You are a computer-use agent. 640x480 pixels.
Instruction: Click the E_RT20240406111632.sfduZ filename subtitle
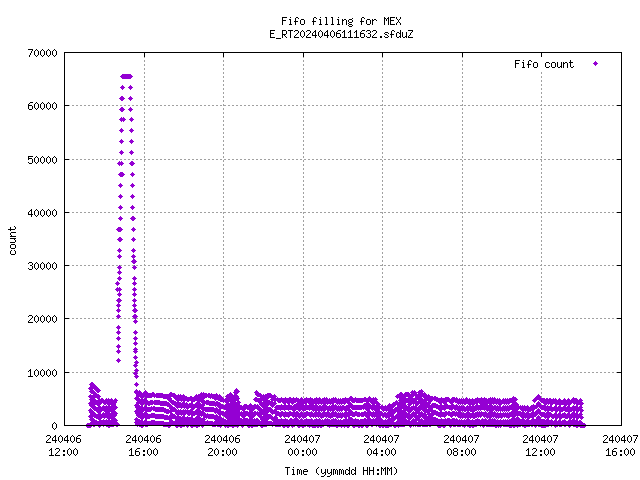pyautogui.click(x=341, y=34)
